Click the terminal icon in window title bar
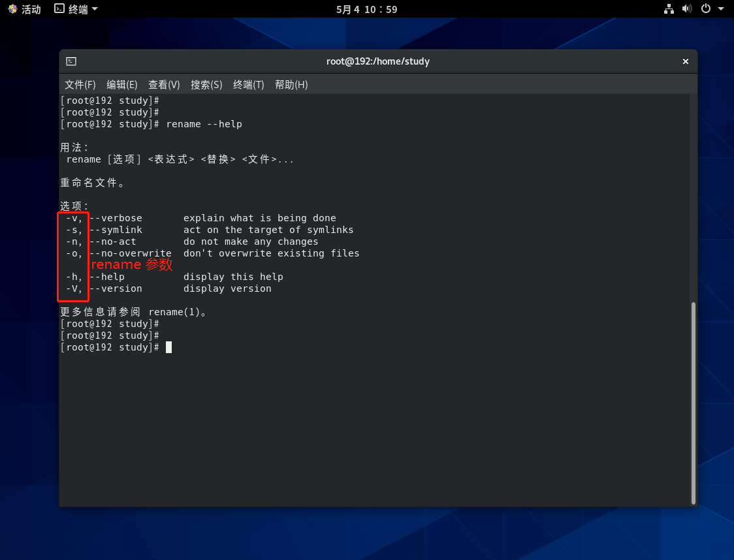The image size is (734, 560). point(71,61)
